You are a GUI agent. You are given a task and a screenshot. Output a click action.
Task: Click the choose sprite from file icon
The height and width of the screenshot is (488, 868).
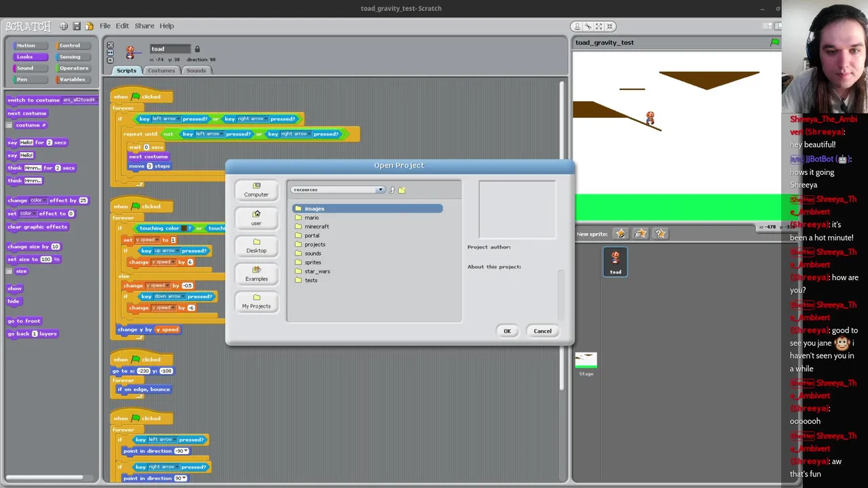click(x=640, y=234)
